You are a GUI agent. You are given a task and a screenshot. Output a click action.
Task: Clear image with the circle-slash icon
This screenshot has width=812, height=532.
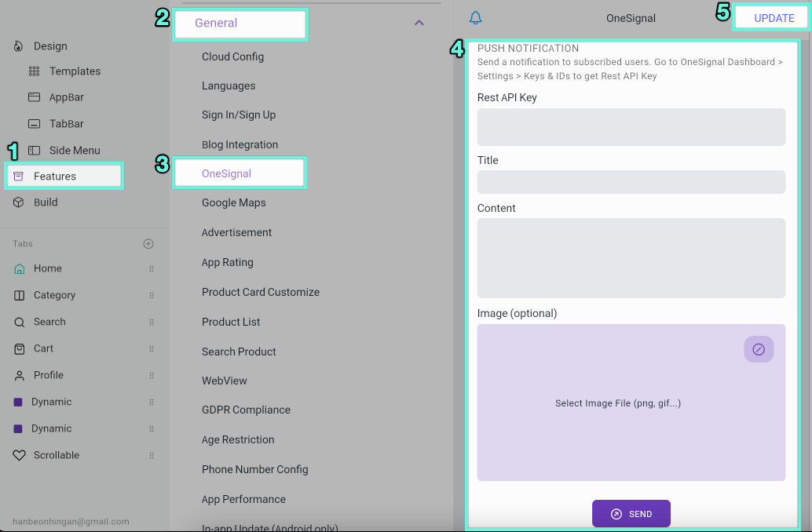[x=759, y=349]
